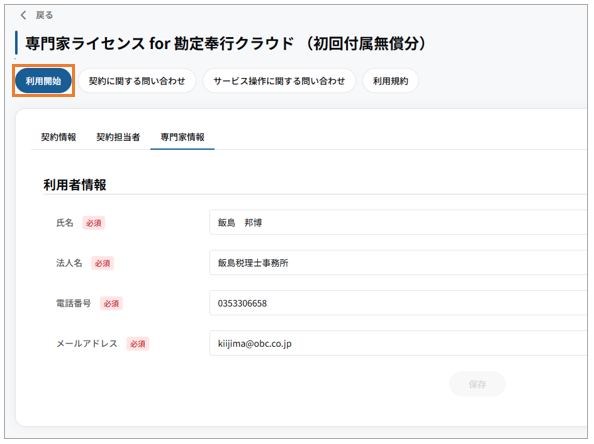Select the 専門家情報 tab

(183, 137)
